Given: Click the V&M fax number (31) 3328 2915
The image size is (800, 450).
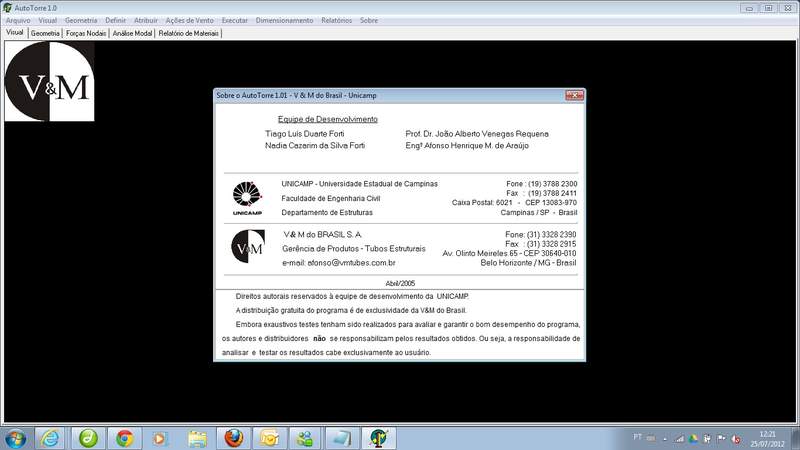Looking at the screenshot, I should coord(551,244).
